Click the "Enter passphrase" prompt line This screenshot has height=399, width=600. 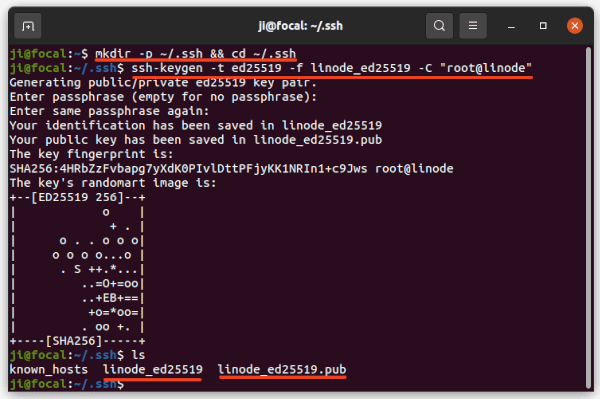[x=163, y=97]
